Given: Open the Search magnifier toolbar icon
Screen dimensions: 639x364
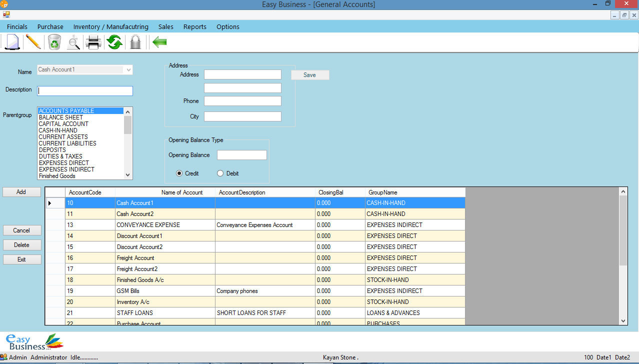Looking at the screenshot, I should (x=74, y=42).
